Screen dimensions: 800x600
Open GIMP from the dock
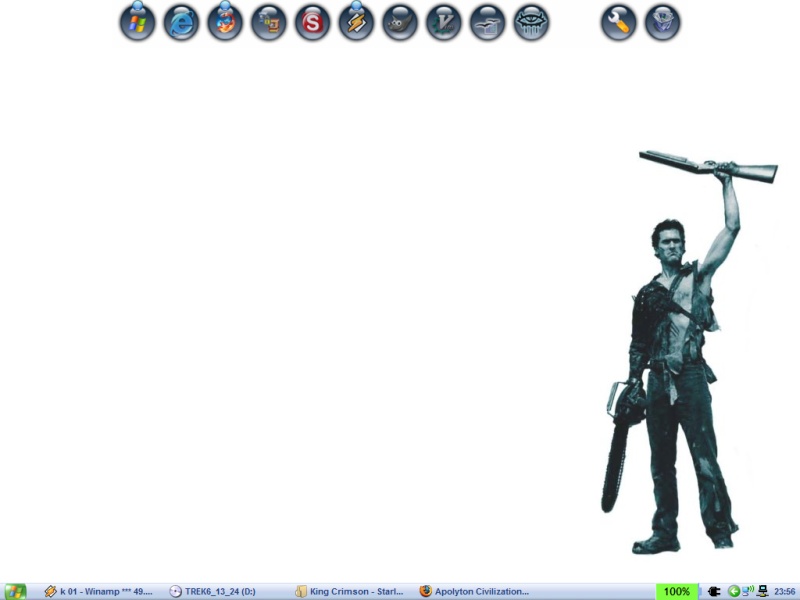(x=400, y=23)
